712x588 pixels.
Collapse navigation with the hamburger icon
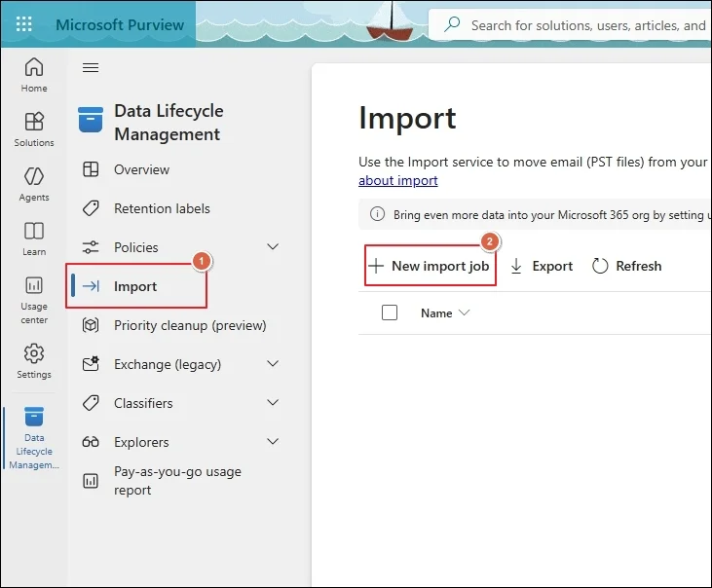tap(91, 67)
